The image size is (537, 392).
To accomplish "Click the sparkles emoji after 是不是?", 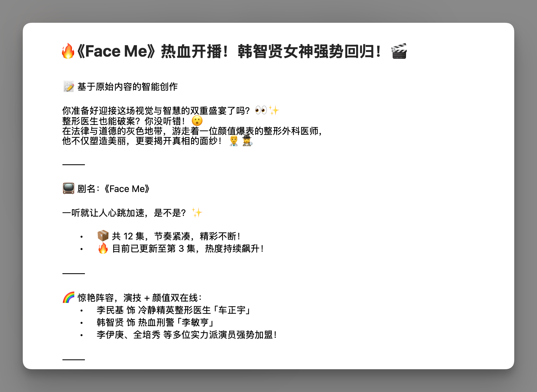I will tap(197, 213).
